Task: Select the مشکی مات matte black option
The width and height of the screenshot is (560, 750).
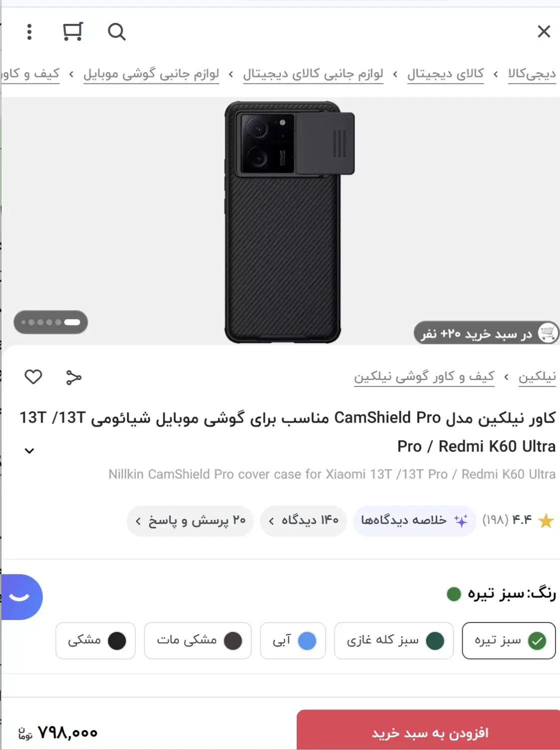Action: tap(197, 640)
